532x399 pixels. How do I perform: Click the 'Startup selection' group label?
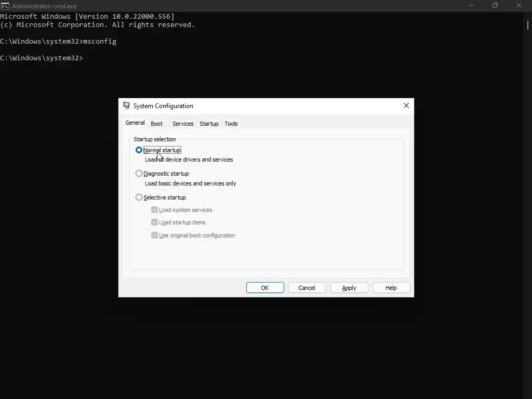click(x=155, y=139)
